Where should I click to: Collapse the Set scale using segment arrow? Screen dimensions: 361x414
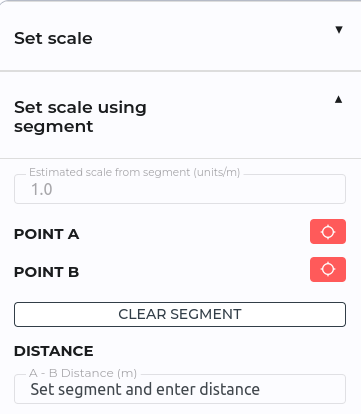pos(338,99)
